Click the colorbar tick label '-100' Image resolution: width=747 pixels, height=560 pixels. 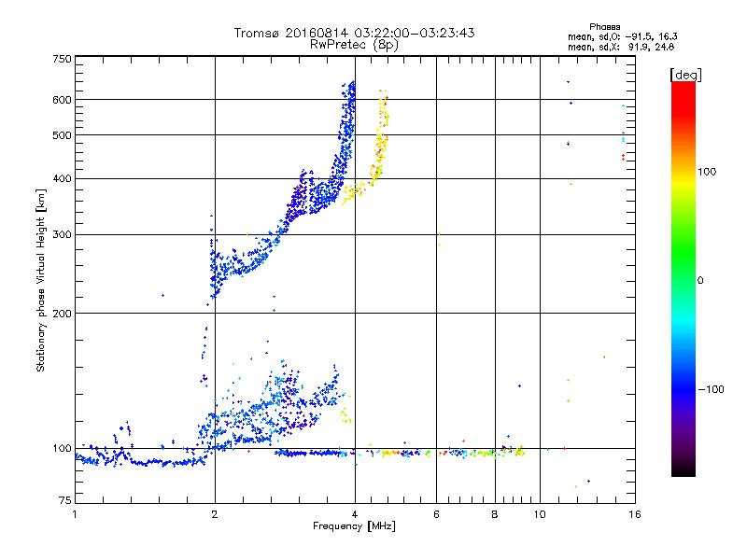pyautogui.click(x=711, y=389)
